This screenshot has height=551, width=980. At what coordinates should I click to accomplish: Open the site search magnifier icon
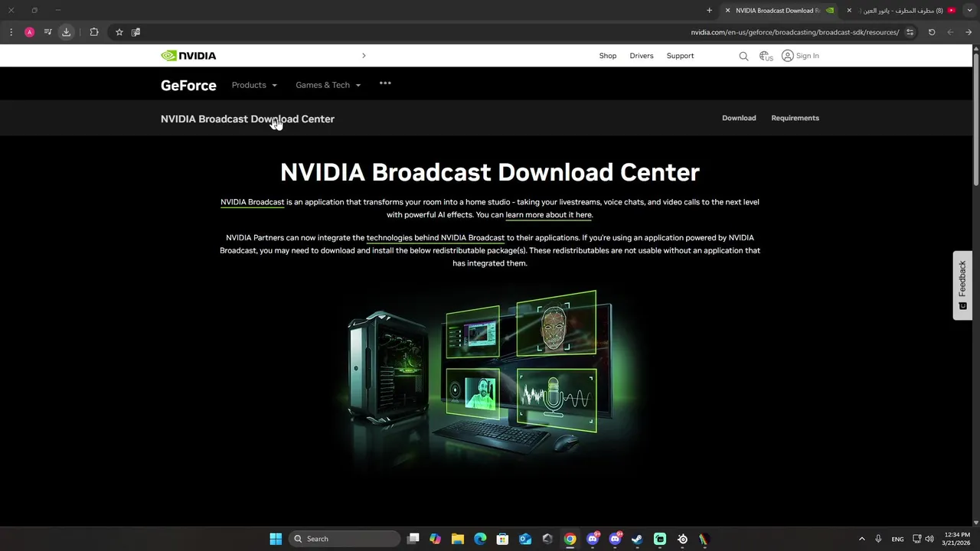[x=743, y=56]
